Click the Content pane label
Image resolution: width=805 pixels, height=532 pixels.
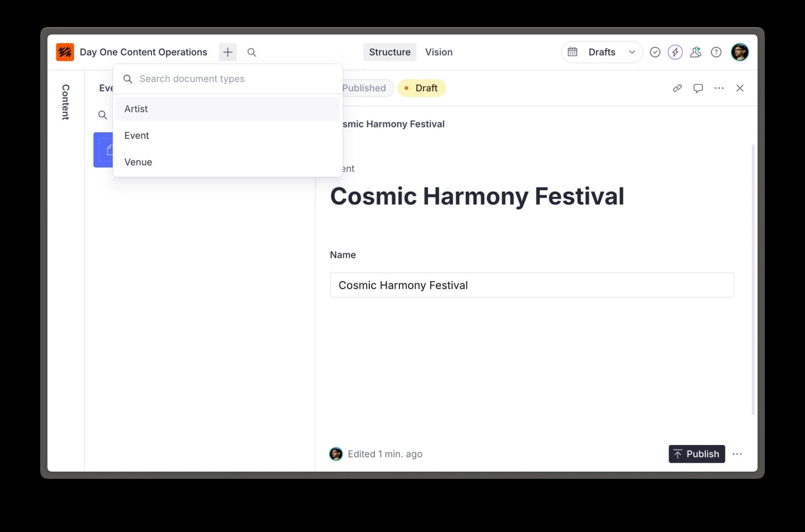pyautogui.click(x=65, y=102)
